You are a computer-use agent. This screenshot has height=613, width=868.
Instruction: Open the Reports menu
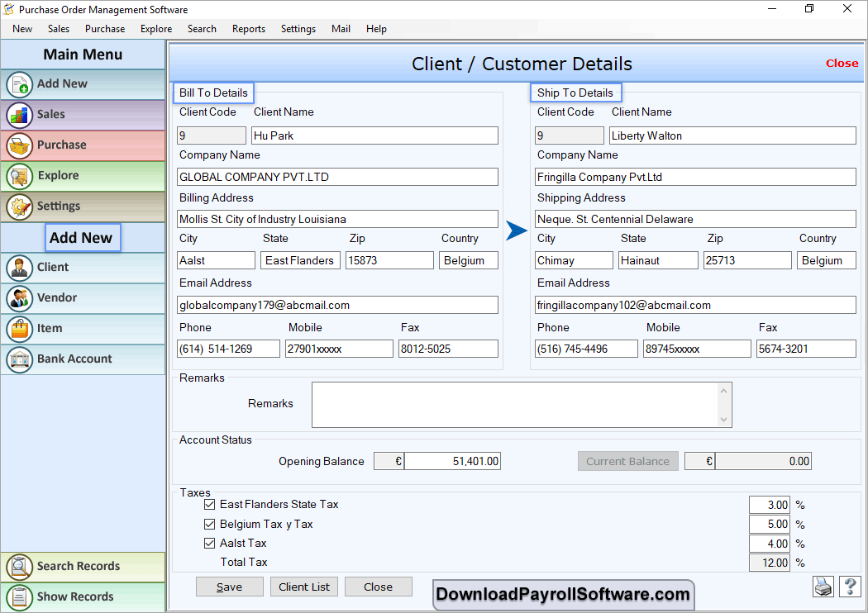(248, 28)
